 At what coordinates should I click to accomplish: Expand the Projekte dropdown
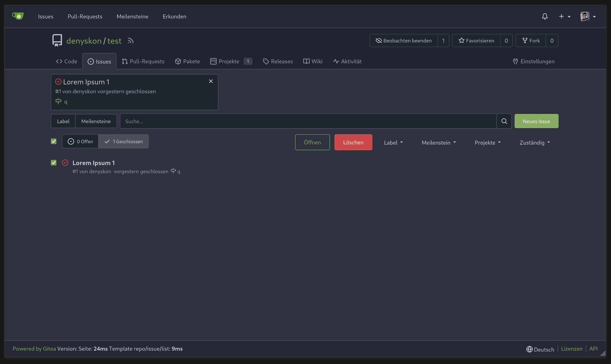pos(488,143)
